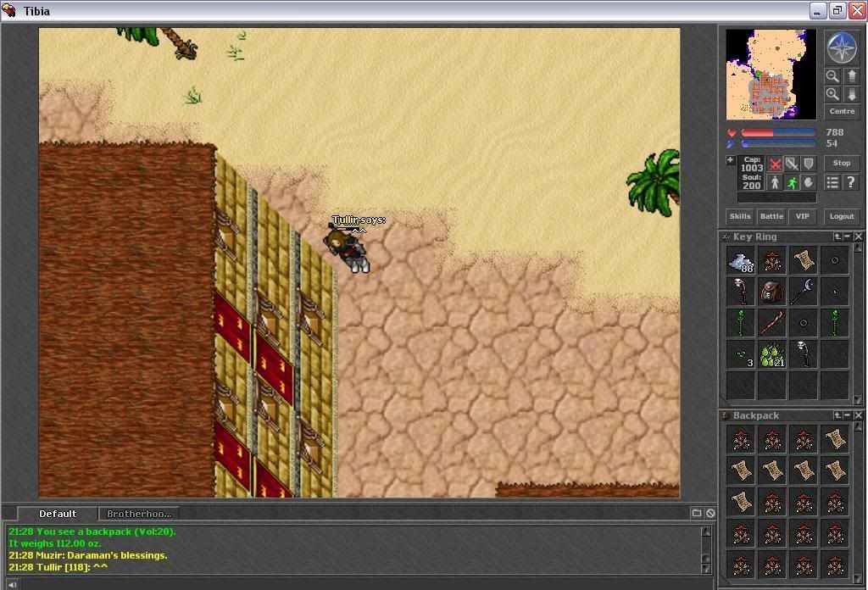The image size is (868, 590).
Task: Zoom in the minimap with the plus magnifier
Action: coord(832,93)
